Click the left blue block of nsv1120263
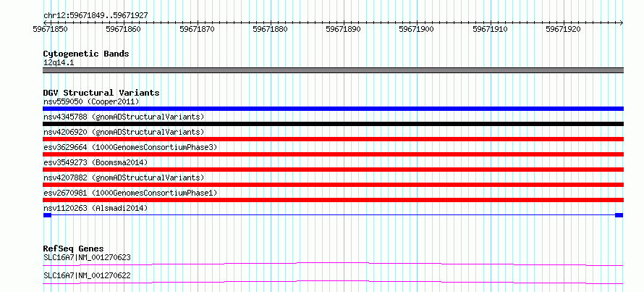 click(x=47, y=215)
